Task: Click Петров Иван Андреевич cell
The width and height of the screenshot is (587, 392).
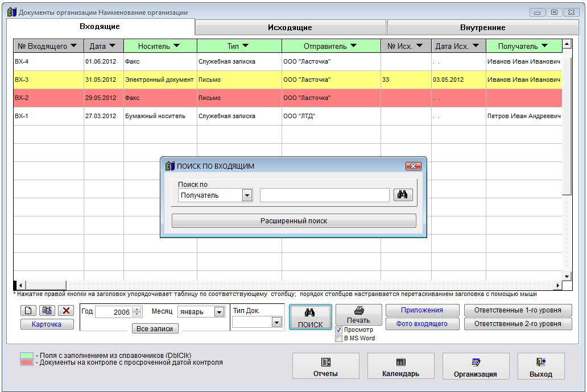Action: click(524, 116)
